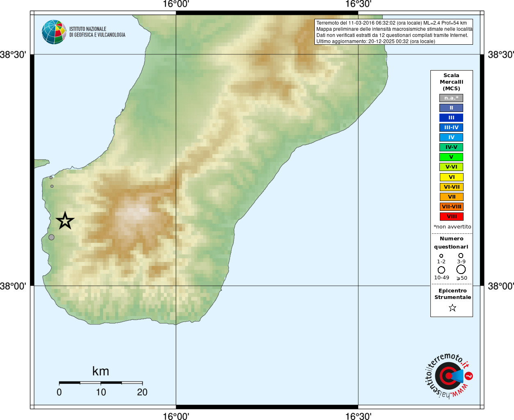Click the earthquake info text box
The height and width of the screenshot is (420, 514).
coord(394,32)
